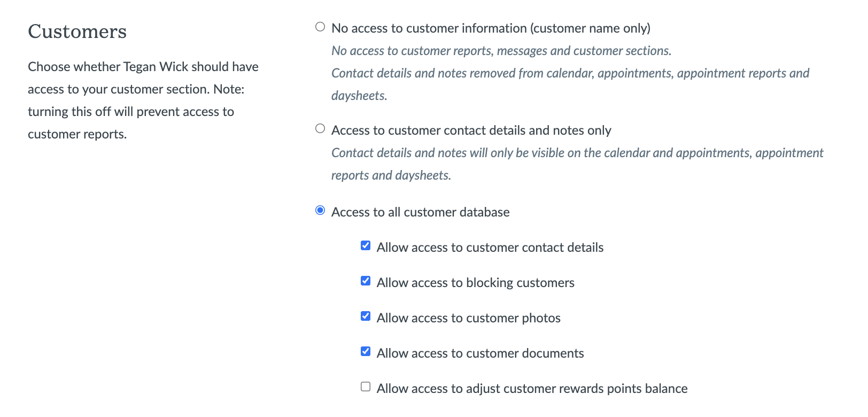Uncheck the customer contact details checkbox
The width and height of the screenshot is (868, 417).
pyautogui.click(x=366, y=245)
